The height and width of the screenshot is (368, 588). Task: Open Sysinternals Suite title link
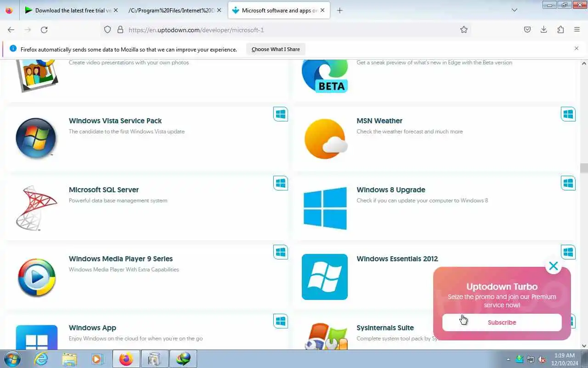click(x=385, y=328)
